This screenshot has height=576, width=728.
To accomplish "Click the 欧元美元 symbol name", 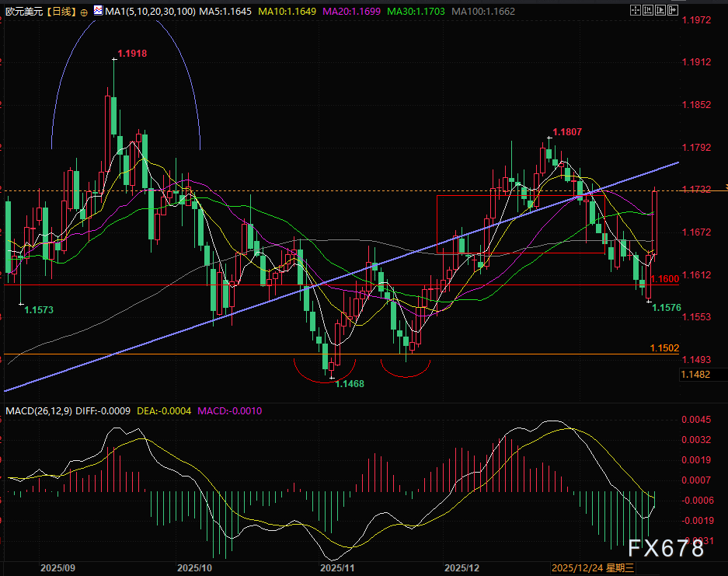I will pyautogui.click(x=22, y=12).
